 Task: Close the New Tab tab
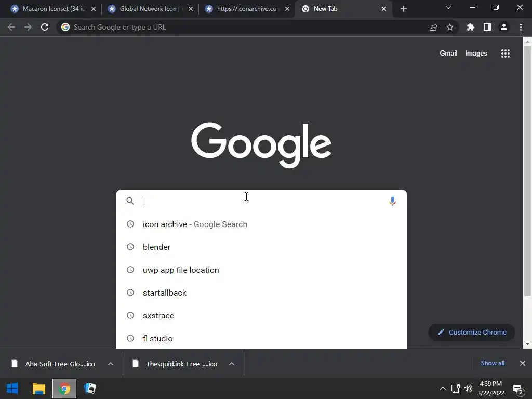[384, 9]
